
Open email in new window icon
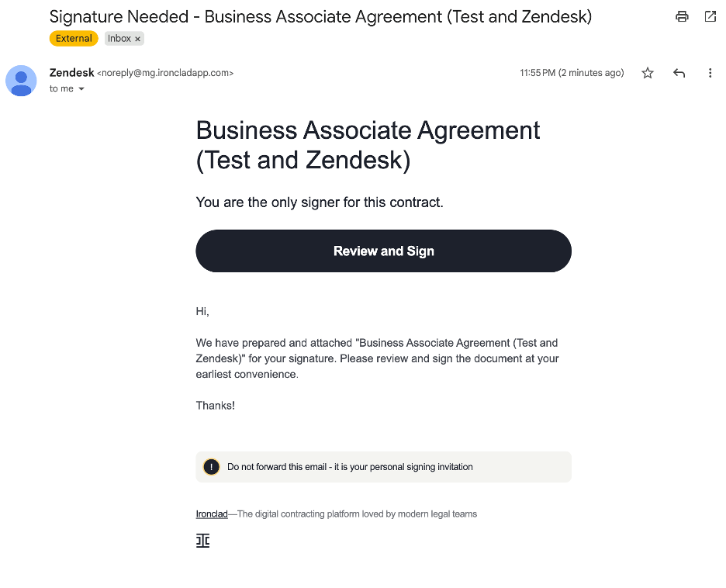pos(710,16)
